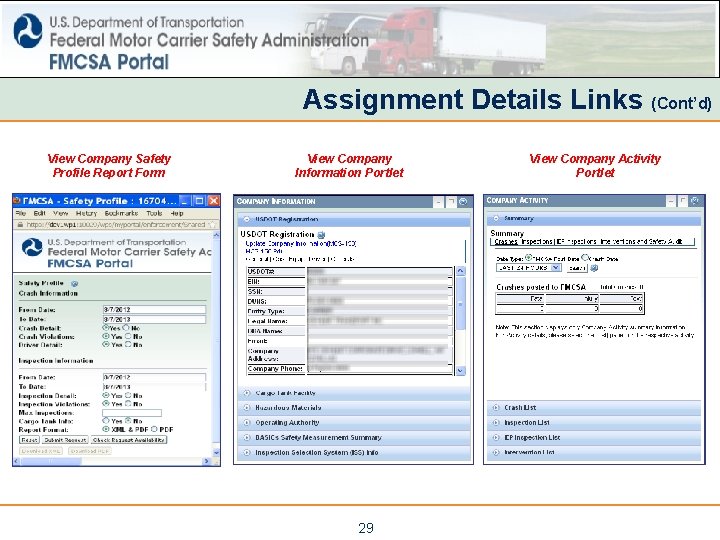Click the Safety Profile help icon
The height and width of the screenshot is (540, 720).
click(74, 284)
